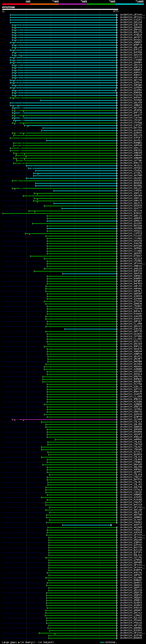Click the UniRef100_B9SZT9 entry
Image resolution: width=146 pixels, height=644 pixels.
(131, 32)
